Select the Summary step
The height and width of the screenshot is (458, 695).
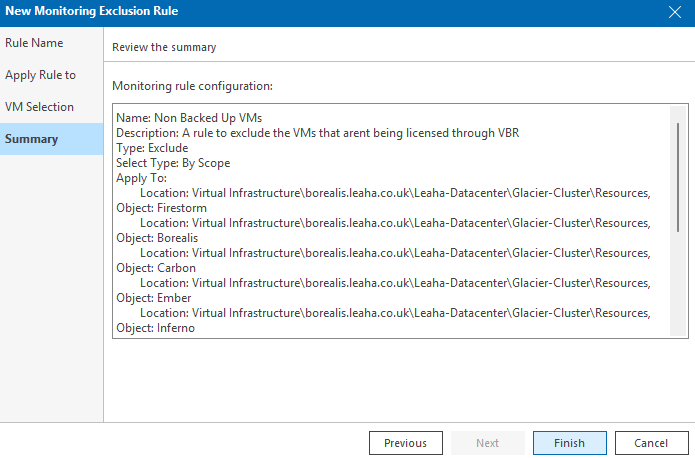tap(51, 139)
